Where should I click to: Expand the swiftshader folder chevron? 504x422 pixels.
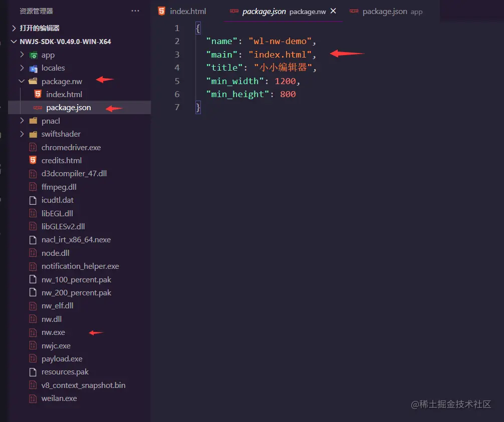tap(22, 134)
